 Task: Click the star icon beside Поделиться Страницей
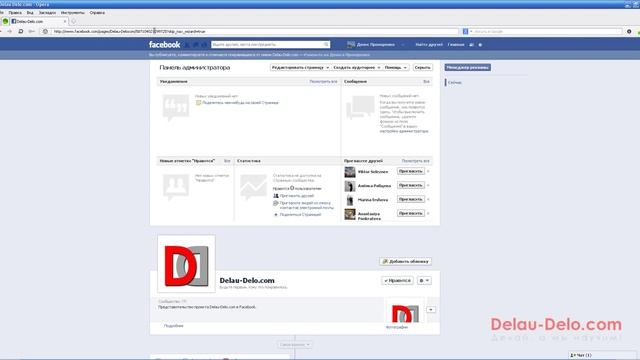(x=276, y=214)
